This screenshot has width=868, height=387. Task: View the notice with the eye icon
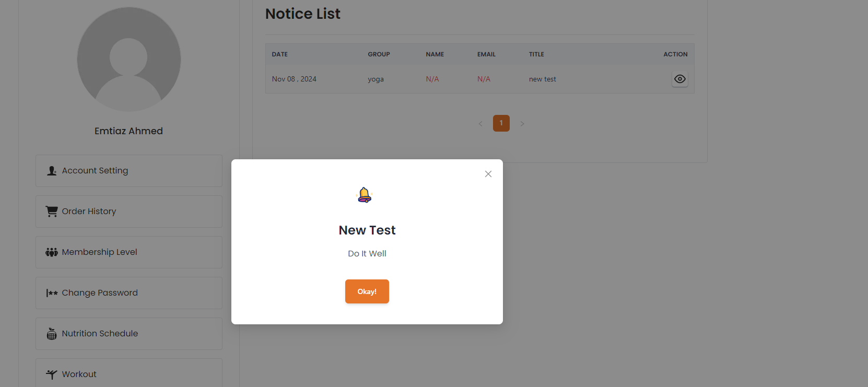[x=679, y=79]
